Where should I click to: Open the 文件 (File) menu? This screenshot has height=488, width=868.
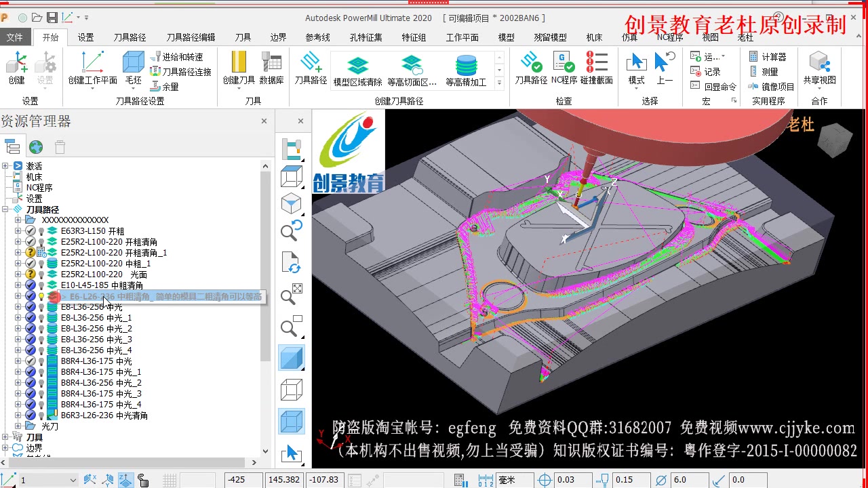[15, 37]
